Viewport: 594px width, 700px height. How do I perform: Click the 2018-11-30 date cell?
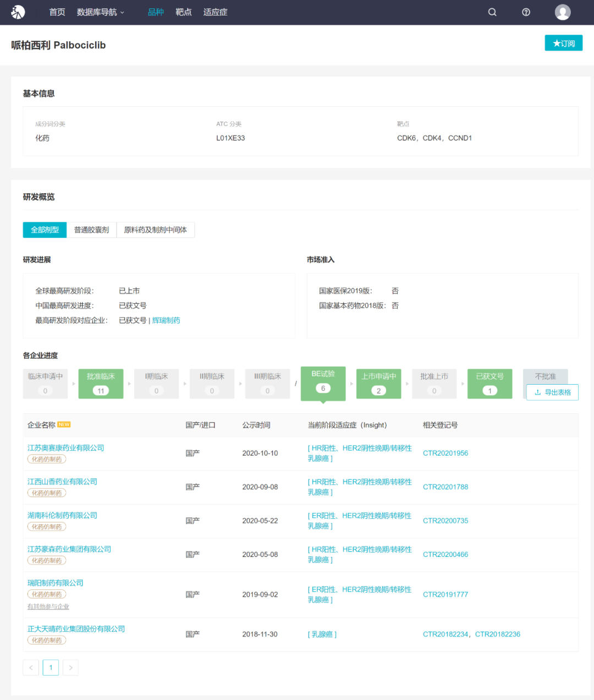coord(260,635)
